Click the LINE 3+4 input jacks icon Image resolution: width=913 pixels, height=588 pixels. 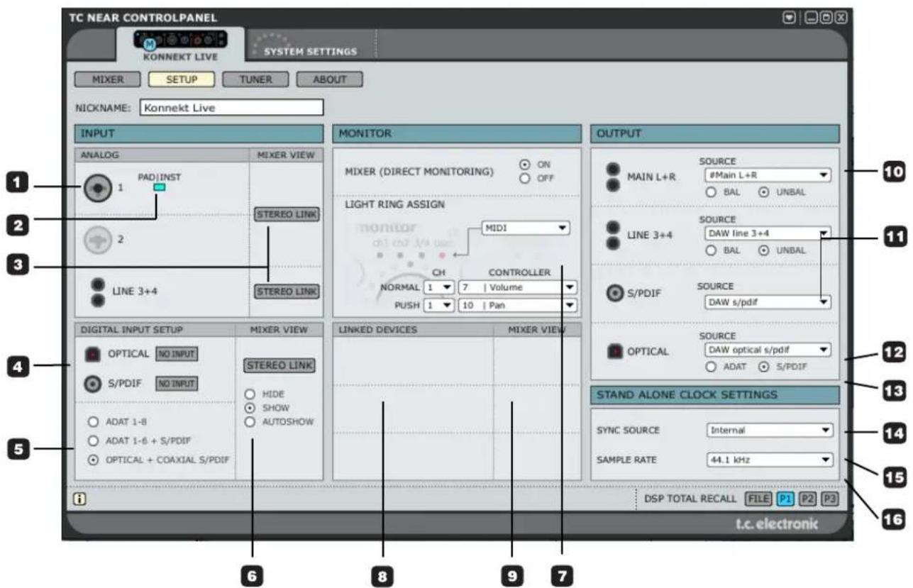click(x=99, y=293)
